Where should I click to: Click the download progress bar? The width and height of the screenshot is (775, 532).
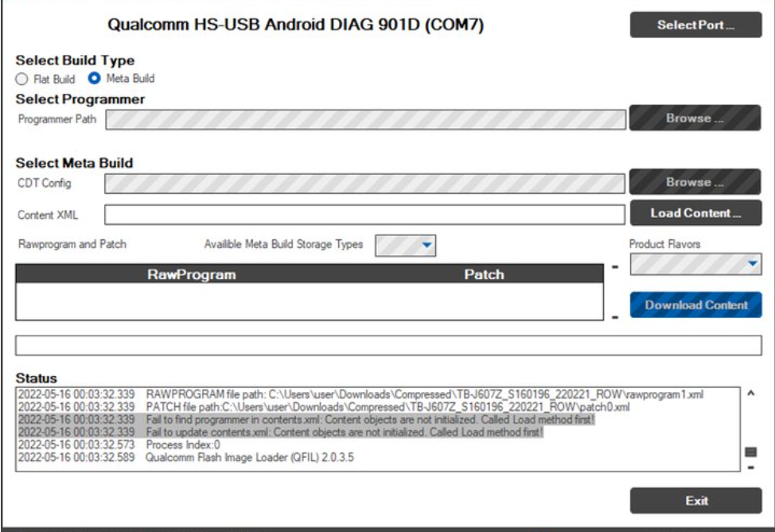[388, 345]
